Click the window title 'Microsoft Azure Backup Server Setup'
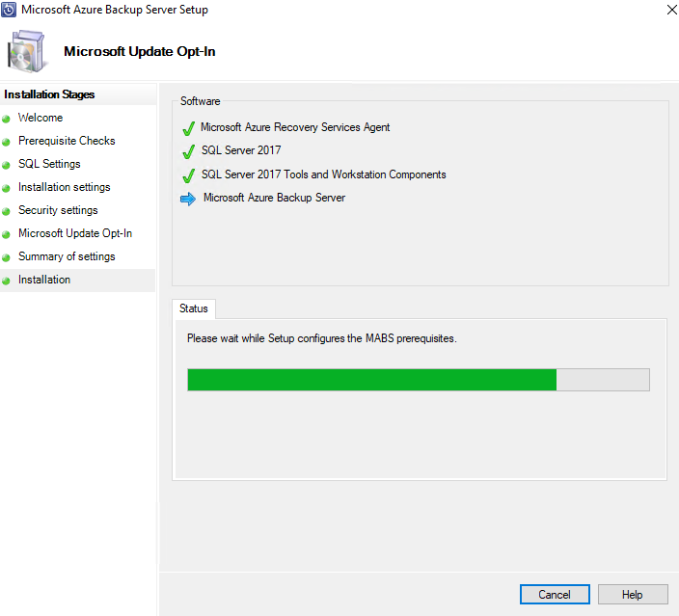Image resolution: width=679 pixels, height=616 pixels. pos(115,10)
